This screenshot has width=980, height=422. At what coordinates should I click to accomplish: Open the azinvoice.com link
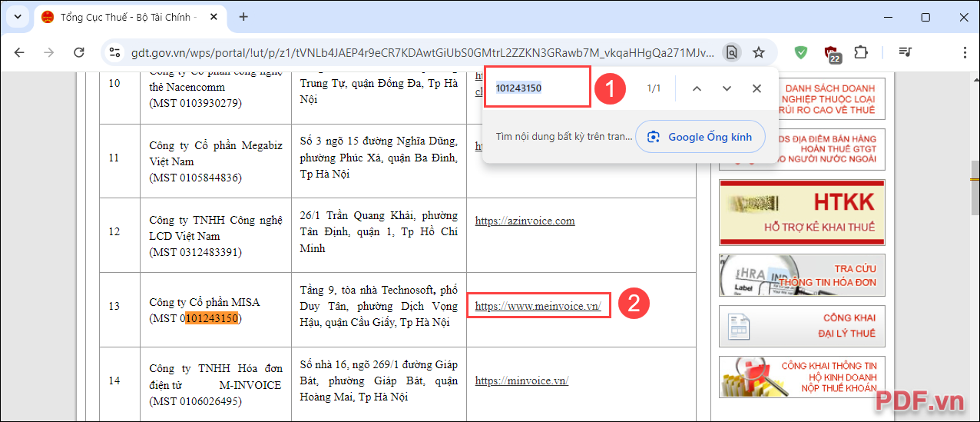525,221
